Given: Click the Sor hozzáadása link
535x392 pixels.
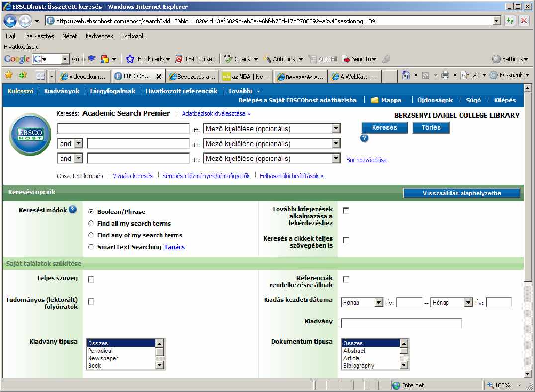Looking at the screenshot, I should click(x=366, y=160).
